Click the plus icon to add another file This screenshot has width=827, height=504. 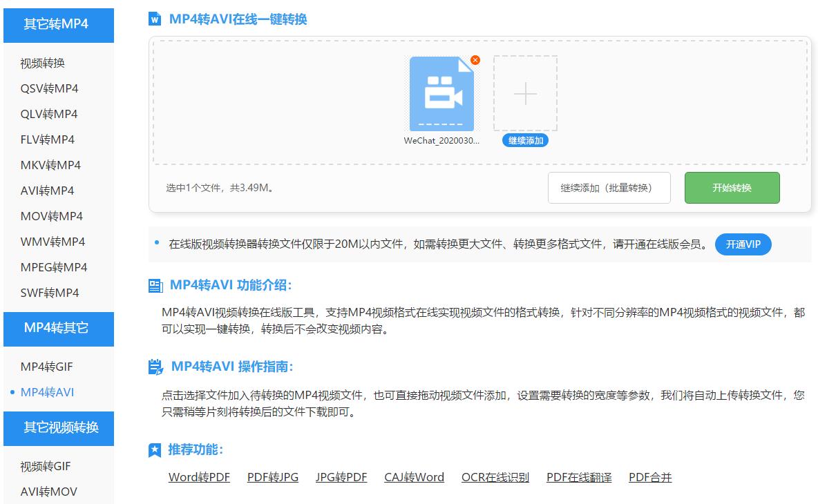point(524,93)
